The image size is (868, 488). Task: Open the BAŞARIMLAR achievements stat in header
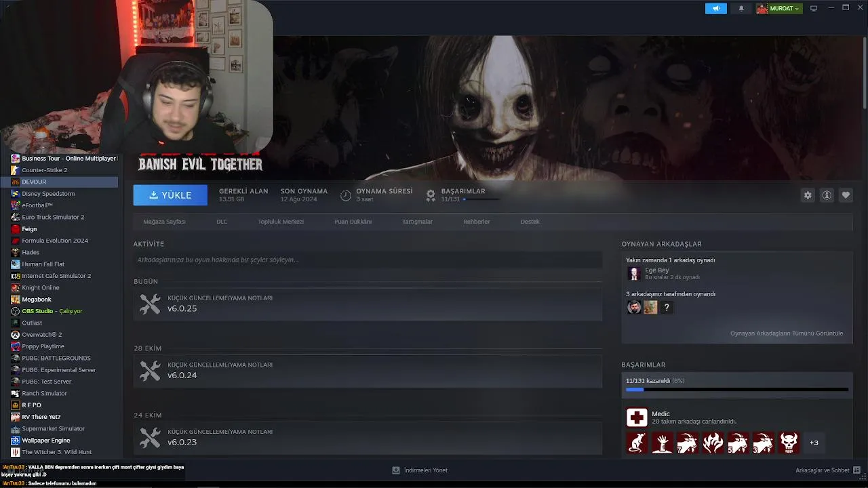pos(465,195)
